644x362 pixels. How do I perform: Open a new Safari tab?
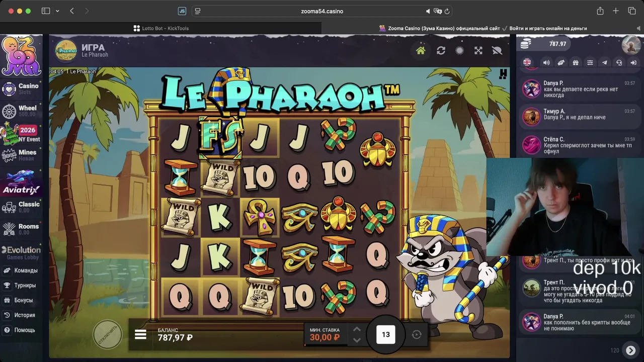point(616,11)
